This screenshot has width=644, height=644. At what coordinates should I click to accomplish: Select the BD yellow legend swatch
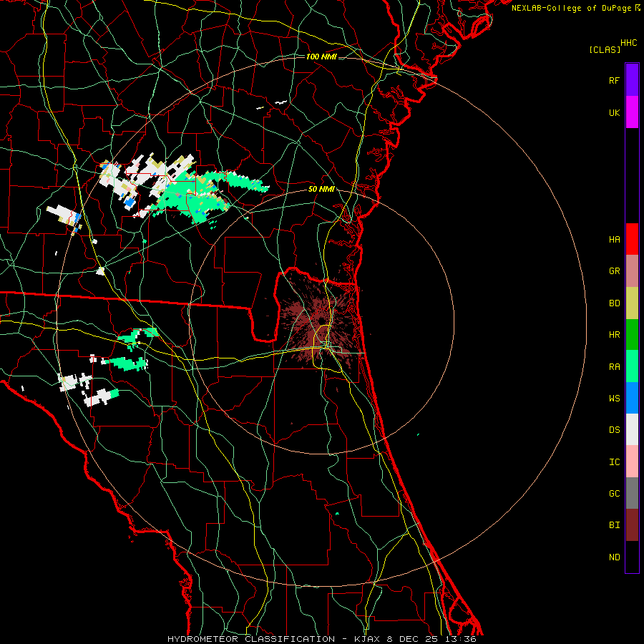(x=632, y=303)
